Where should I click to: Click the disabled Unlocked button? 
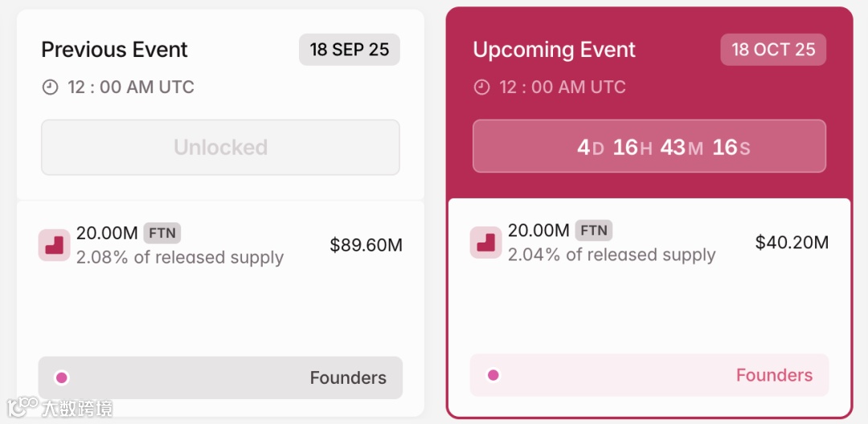click(x=220, y=148)
